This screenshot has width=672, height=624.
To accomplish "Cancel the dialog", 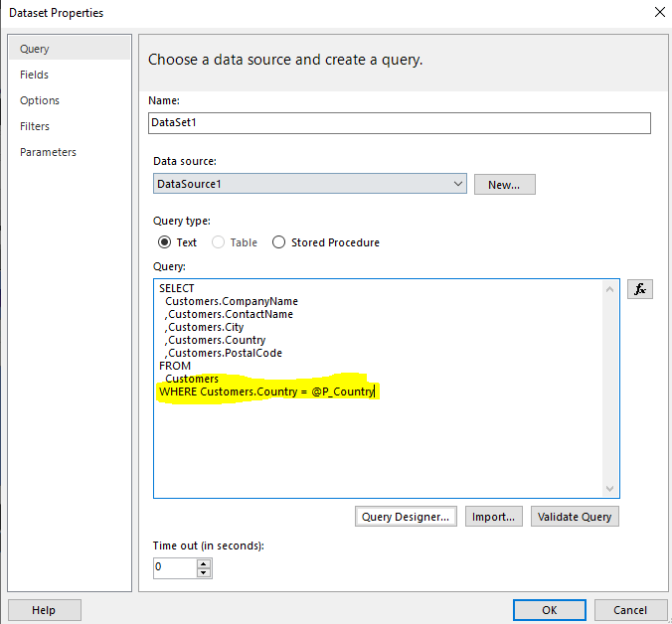I will click(630, 610).
